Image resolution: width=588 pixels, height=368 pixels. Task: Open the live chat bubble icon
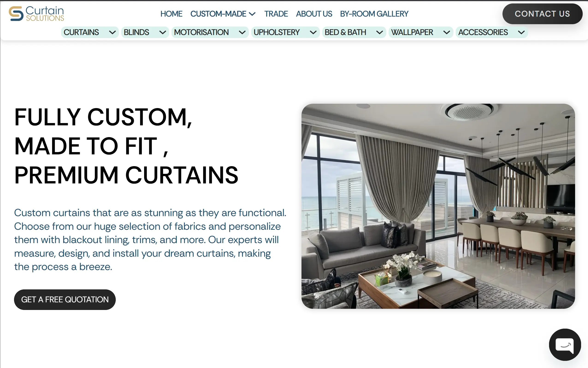[565, 344]
